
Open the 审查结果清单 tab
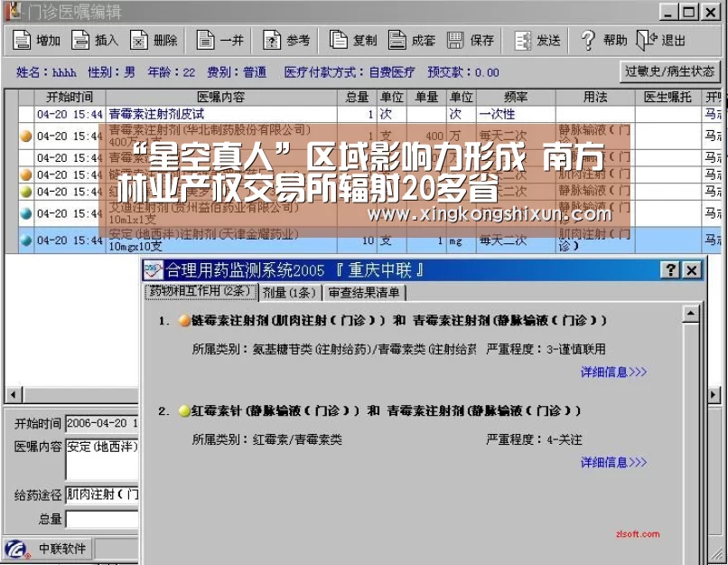(x=363, y=292)
